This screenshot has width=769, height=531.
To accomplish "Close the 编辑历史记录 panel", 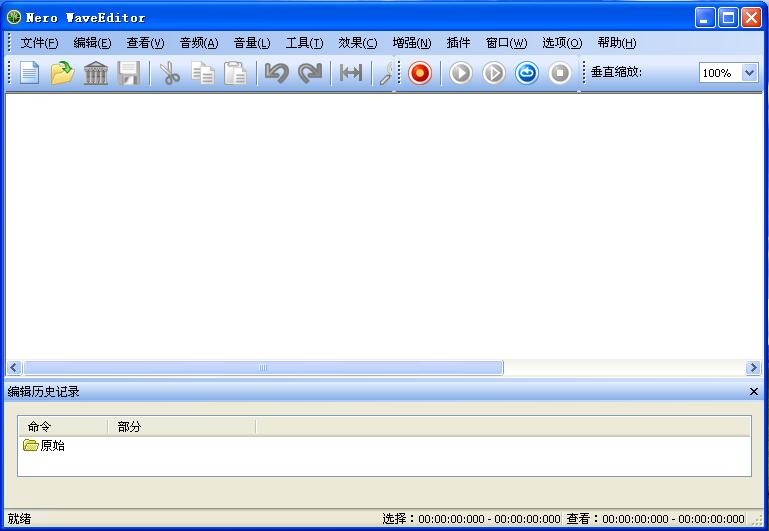I will [x=754, y=391].
